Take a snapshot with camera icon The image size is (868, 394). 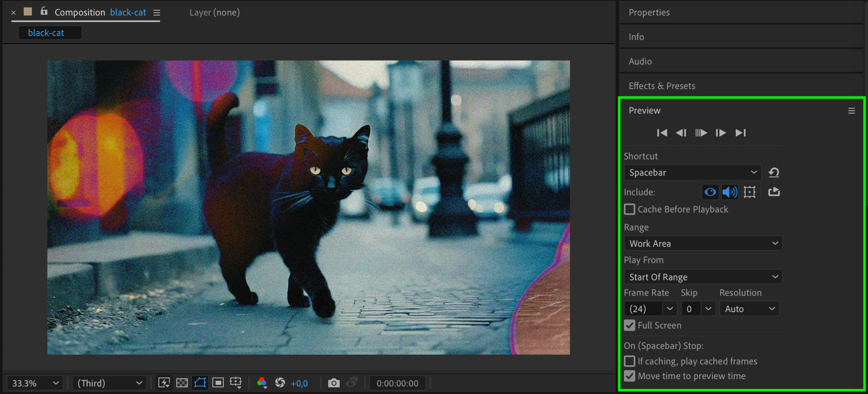(x=334, y=383)
